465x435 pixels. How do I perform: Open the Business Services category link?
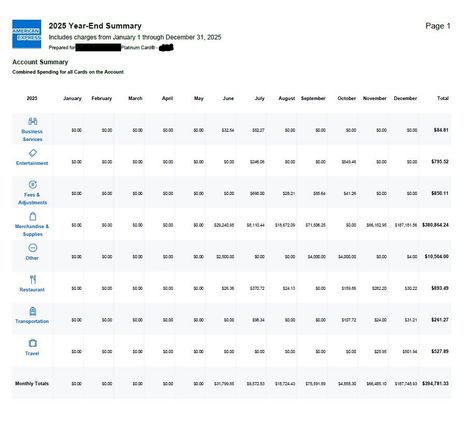pyautogui.click(x=32, y=135)
